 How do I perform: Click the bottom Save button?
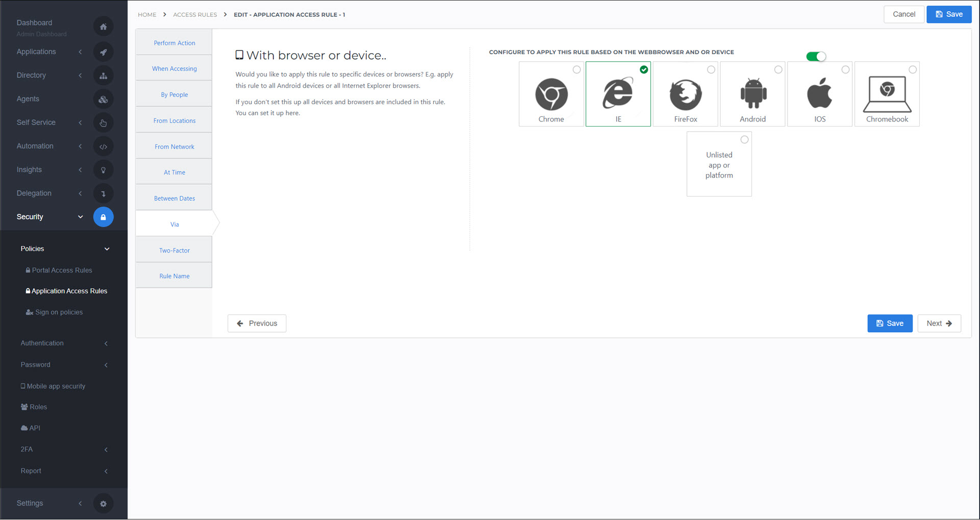(x=890, y=324)
